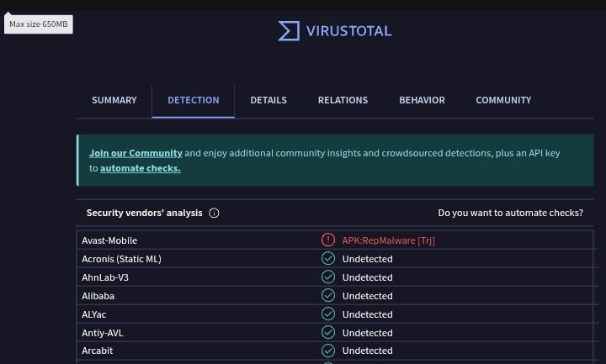
Task: Open the Summary tab
Action: [x=114, y=100]
